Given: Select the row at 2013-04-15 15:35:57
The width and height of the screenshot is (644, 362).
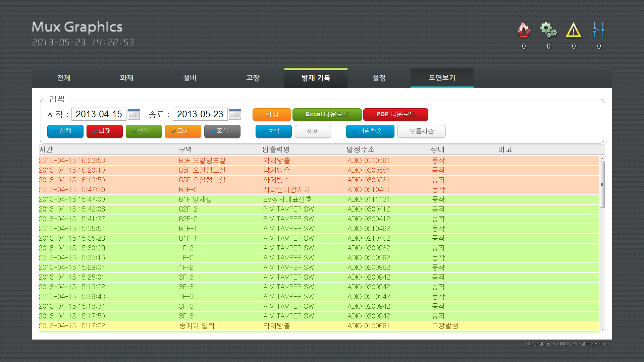Looking at the screenshot, I should [x=319, y=229].
